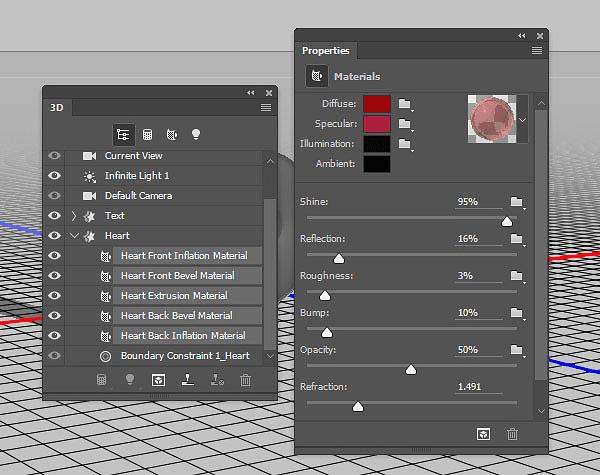The height and width of the screenshot is (475, 600).
Task: Click the Refraction 1.491 value field
Action: click(x=478, y=387)
